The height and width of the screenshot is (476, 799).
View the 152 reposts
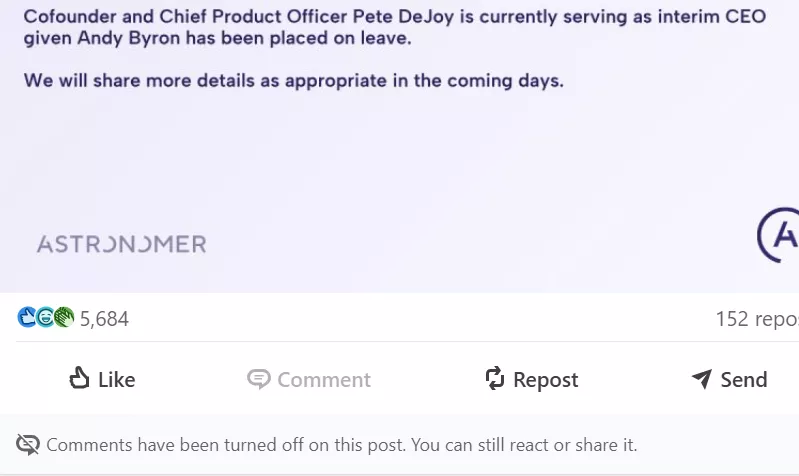(x=757, y=319)
